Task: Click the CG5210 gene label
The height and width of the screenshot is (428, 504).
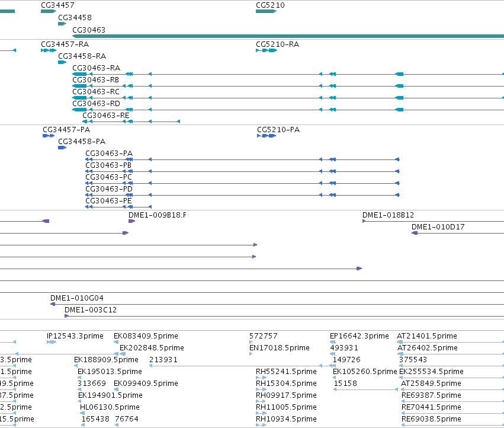Action: [270, 5]
